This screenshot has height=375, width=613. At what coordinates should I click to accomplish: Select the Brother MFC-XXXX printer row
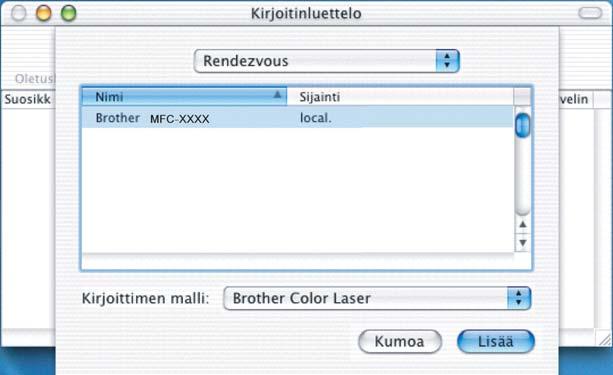pos(297,118)
